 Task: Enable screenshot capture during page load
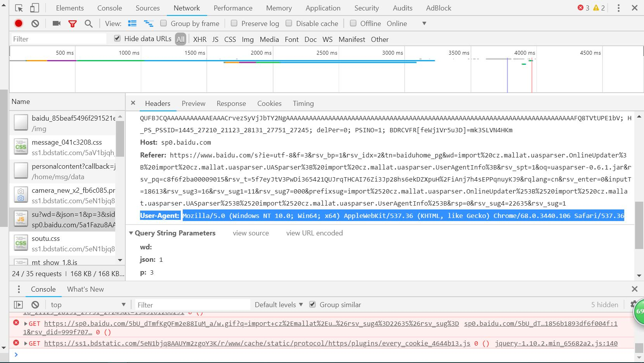tap(56, 23)
